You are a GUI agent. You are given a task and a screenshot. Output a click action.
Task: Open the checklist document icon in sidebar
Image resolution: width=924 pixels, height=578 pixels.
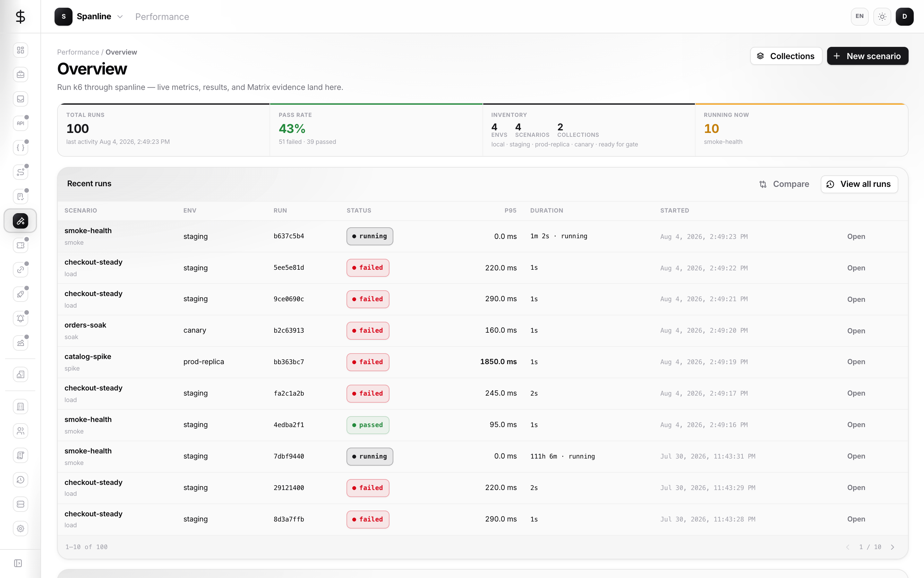click(21, 197)
